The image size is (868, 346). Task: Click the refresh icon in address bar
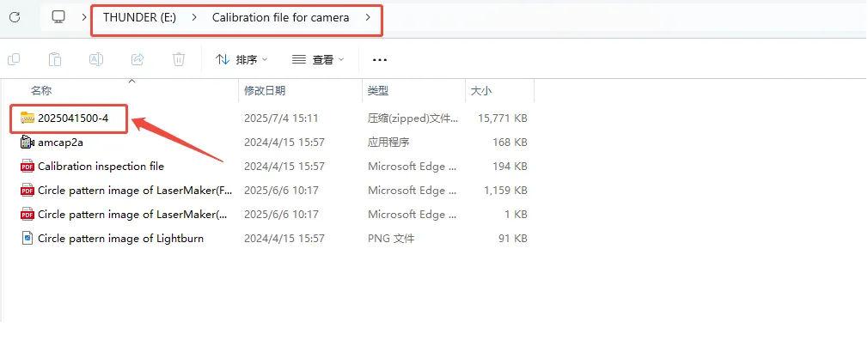tap(15, 17)
